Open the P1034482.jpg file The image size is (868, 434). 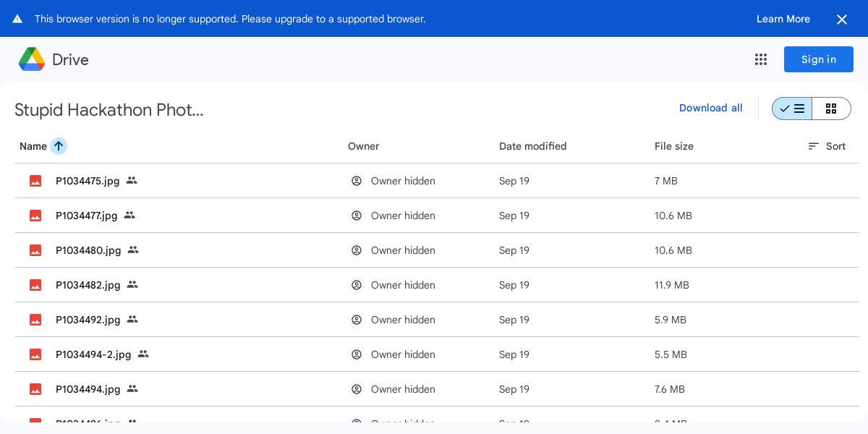[x=88, y=285]
